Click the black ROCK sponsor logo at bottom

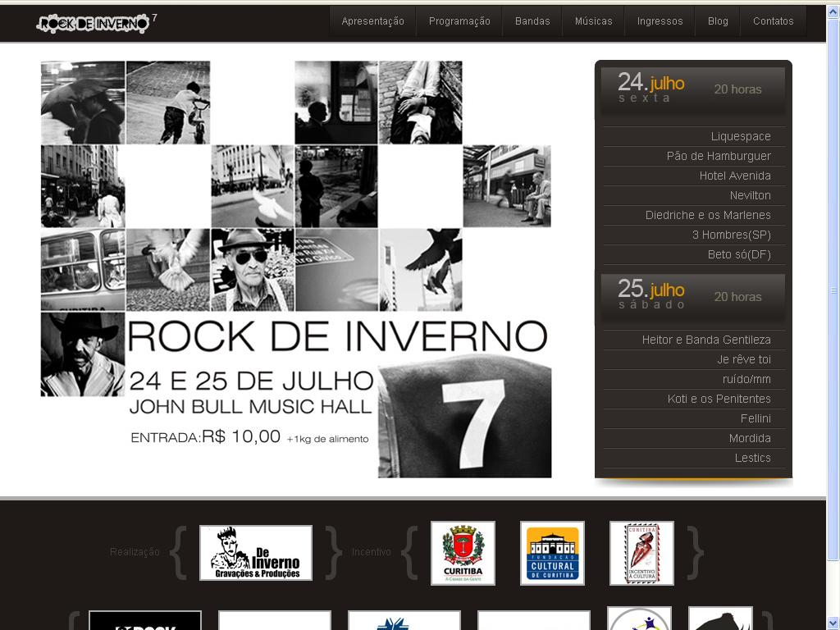tap(146, 623)
